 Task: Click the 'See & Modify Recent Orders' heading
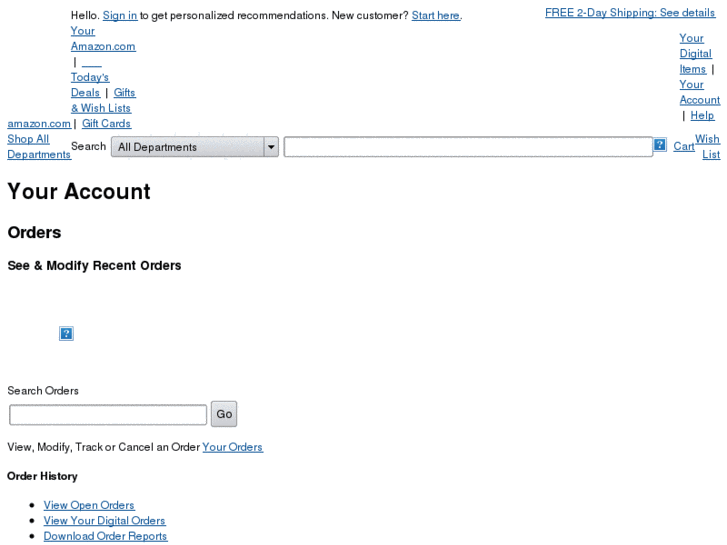pos(94,265)
